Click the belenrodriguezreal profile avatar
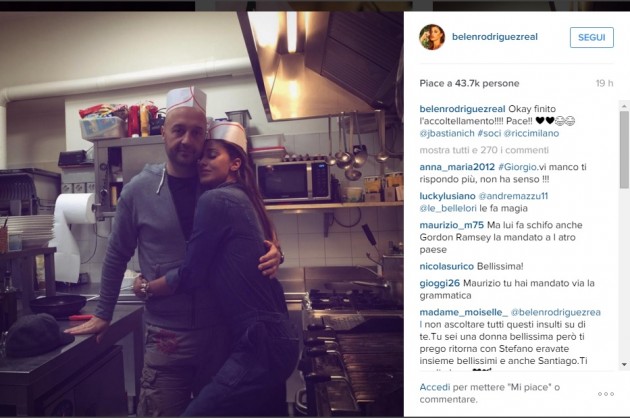Viewport: 630px width, 418px height. point(432,37)
